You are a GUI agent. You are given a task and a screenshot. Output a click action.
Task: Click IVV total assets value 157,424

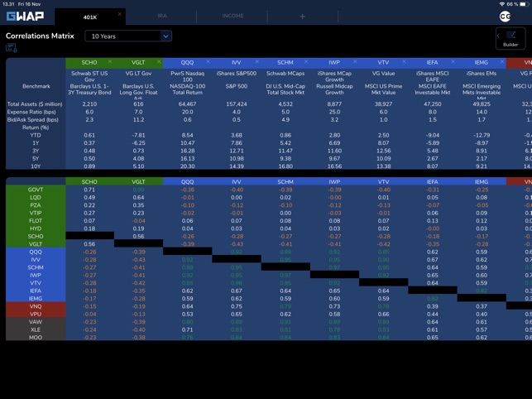237,104
